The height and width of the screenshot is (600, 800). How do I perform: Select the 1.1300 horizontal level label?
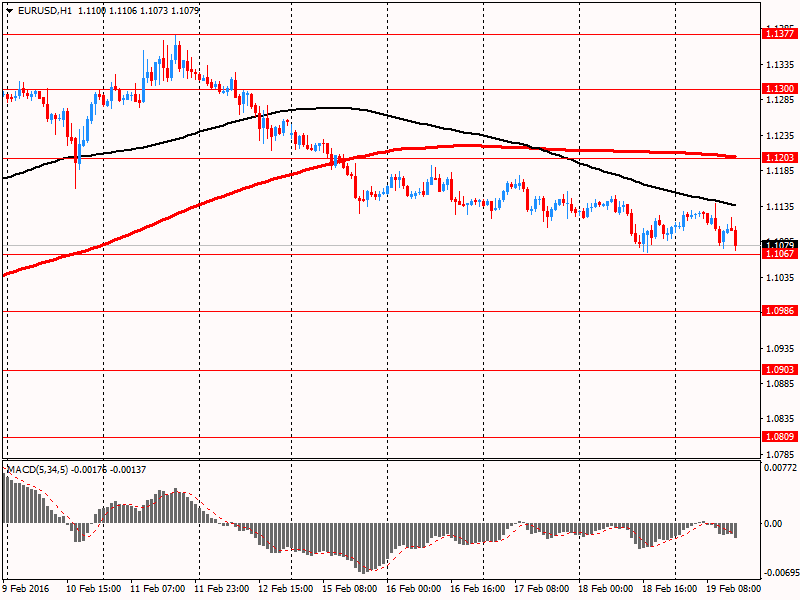coord(779,89)
